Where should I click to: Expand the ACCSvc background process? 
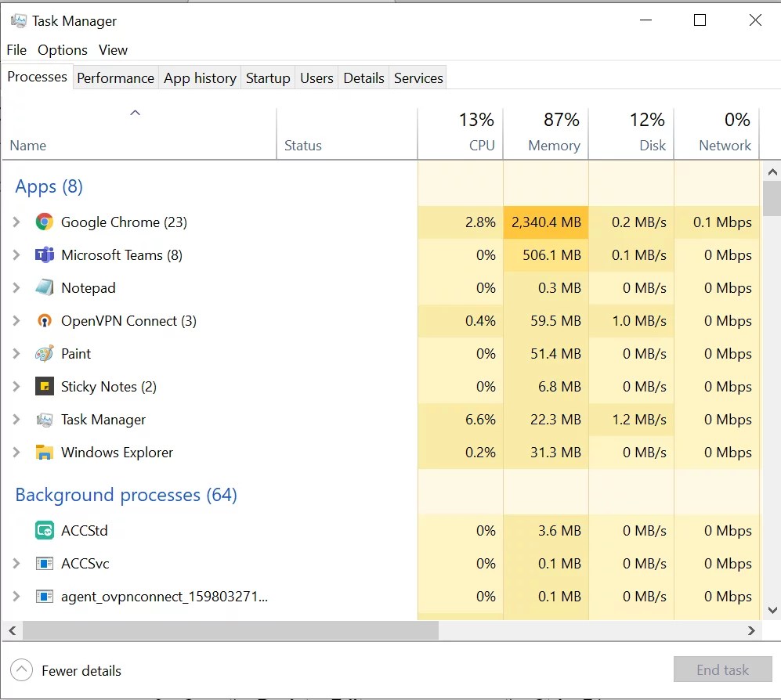(x=16, y=564)
